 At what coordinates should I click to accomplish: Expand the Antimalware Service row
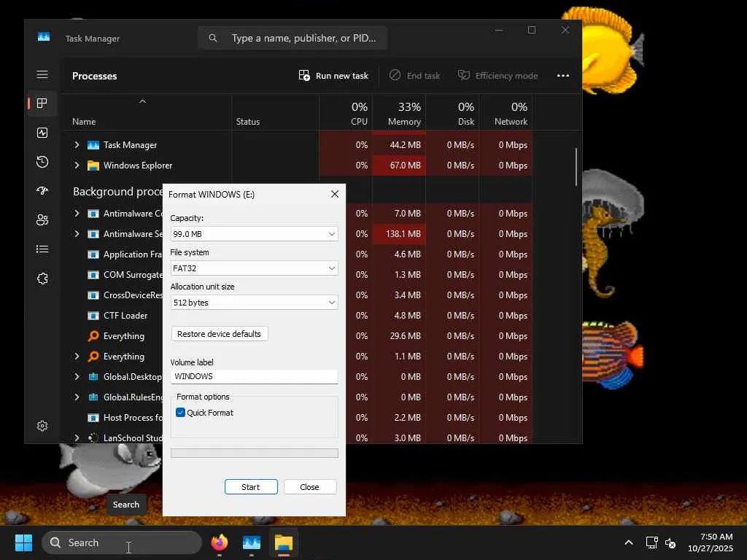click(x=77, y=234)
